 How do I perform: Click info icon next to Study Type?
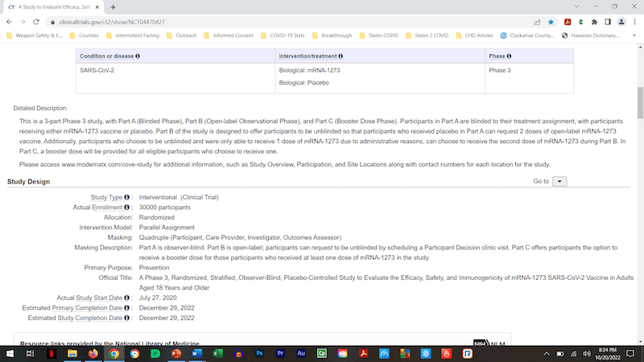[x=127, y=197]
